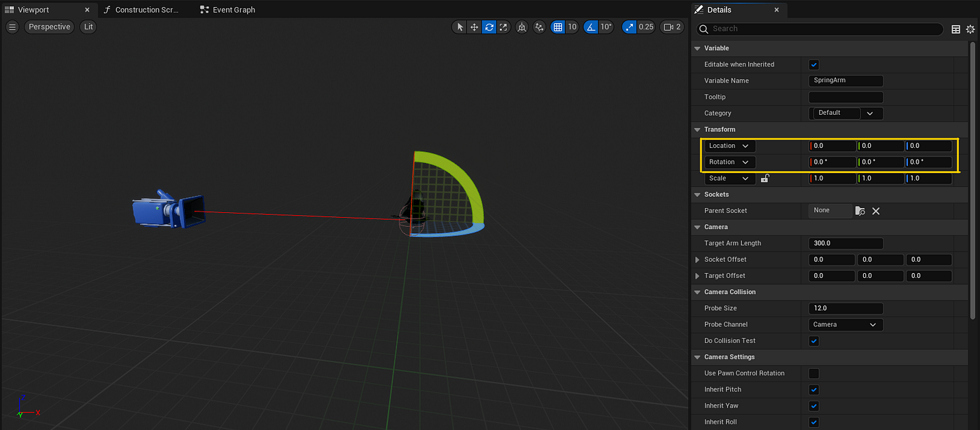980x430 pixels.
Task: Open the viewport hamburger menu
Action: tap(12, 27)
